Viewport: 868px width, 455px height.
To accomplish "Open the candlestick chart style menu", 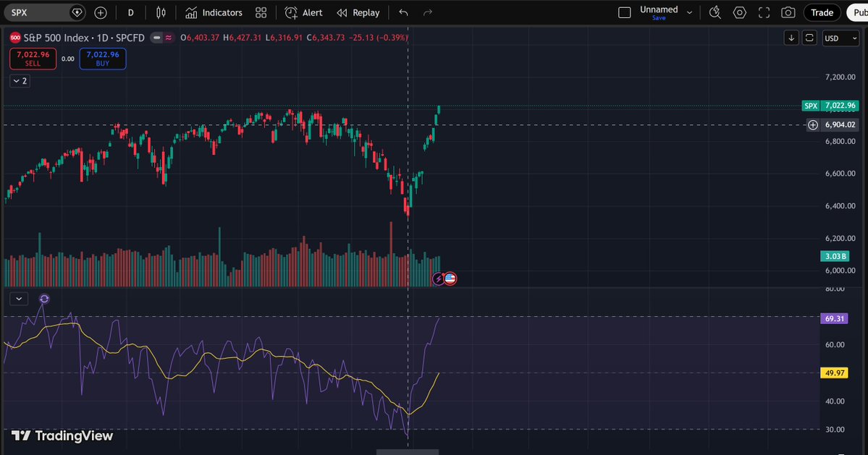I will pos(161,12).
